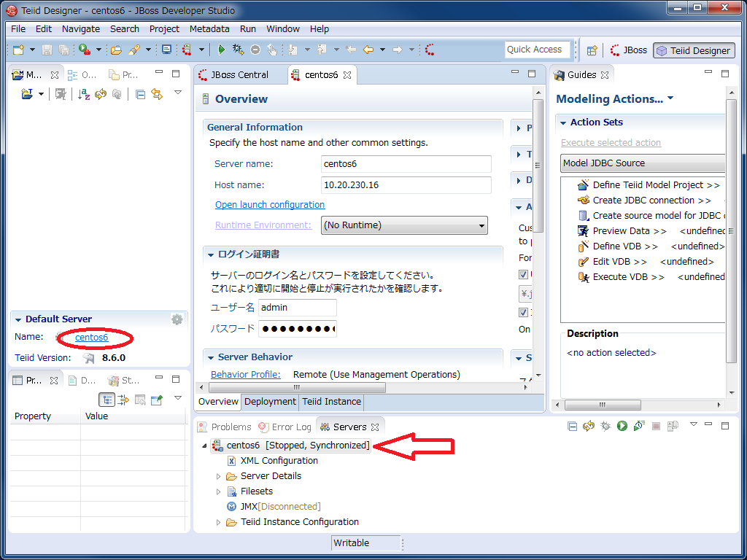Click the Quick Access search box
Viewport: 747px width, 560px height.
pos(538,50)
